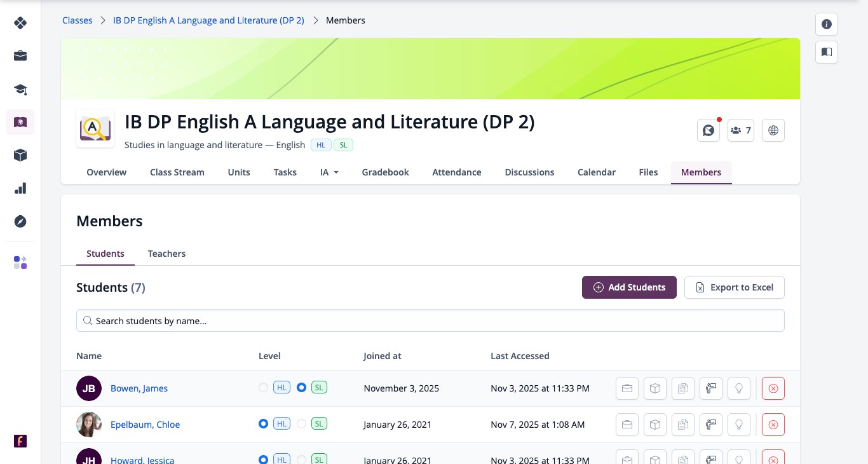Select SL radio for Chloe Epelbaum
This screenshot has height=464, width=868.
[x=301, y=424]
